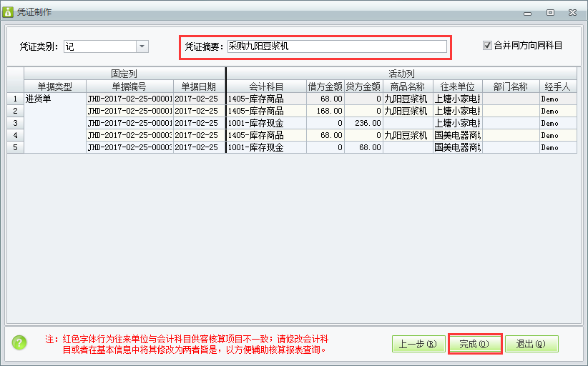Screen dimensions: 588x366
Task: Click the 经手人 column header
Action: 558,86
